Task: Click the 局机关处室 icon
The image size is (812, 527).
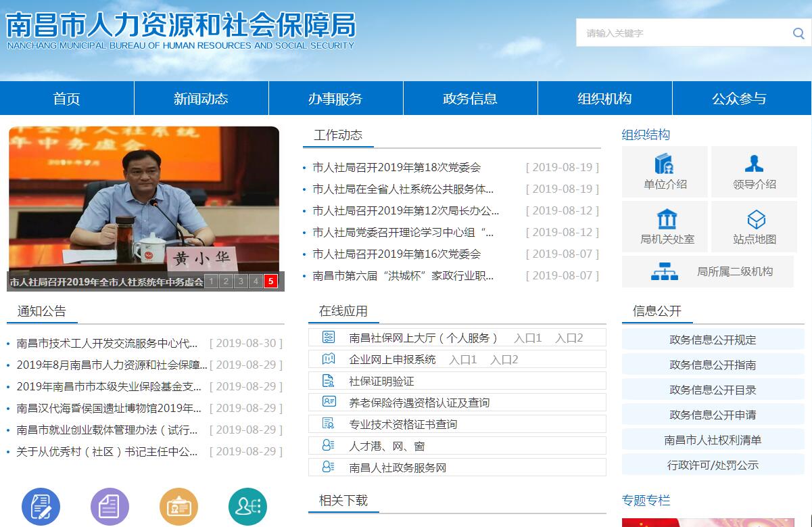Action: click(x=667, y=219)
